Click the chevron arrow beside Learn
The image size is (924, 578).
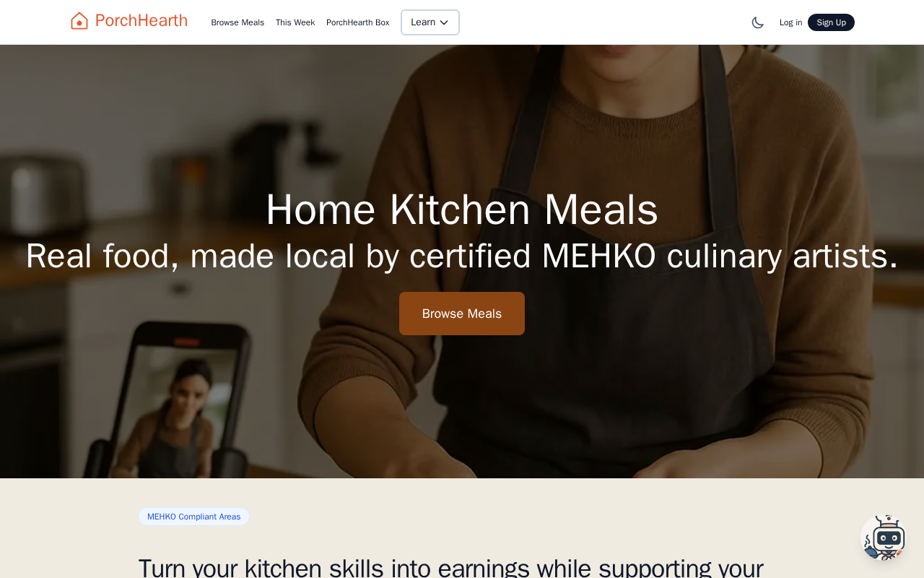[x=444, y=22]
